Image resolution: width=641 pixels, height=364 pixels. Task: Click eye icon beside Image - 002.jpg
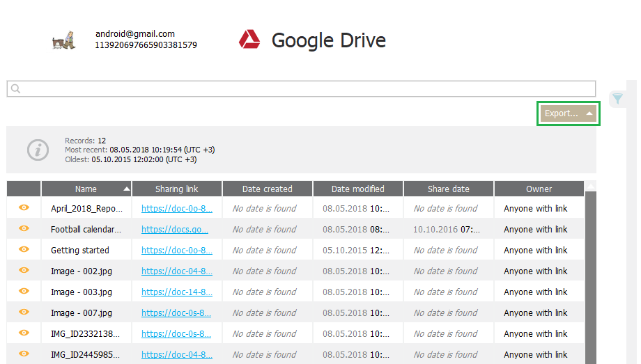pos(24,271)
